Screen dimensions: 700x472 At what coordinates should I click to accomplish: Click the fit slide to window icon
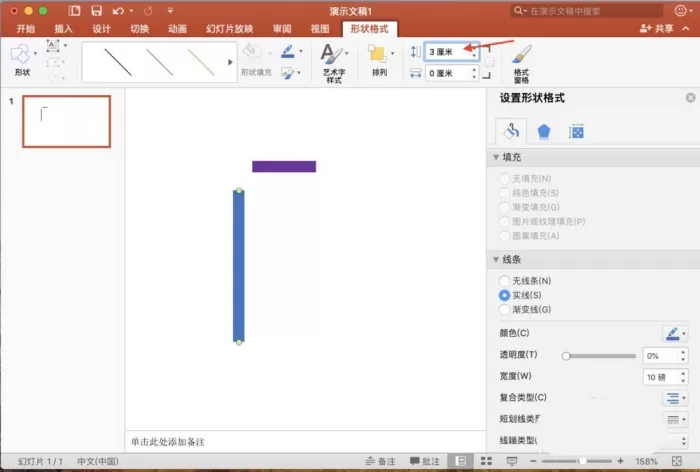677,461
